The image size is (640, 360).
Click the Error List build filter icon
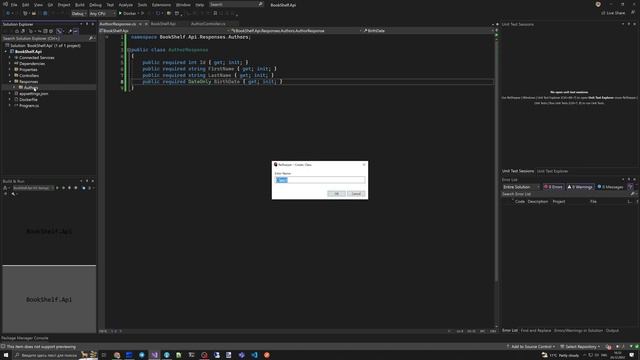coord(630,187)
